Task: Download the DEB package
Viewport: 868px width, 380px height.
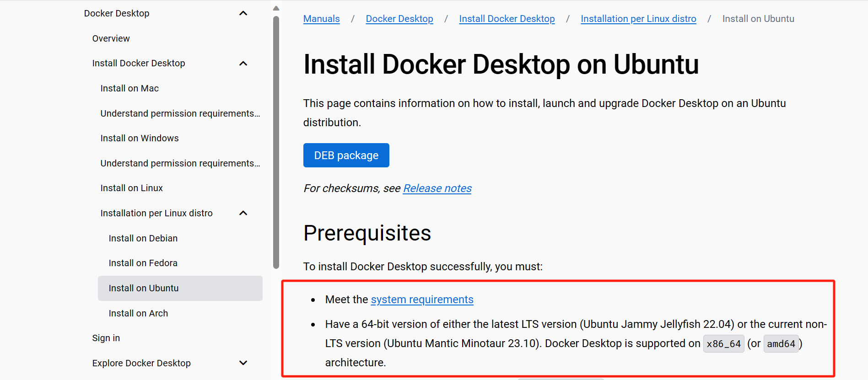Action: (x=346, y=155)
